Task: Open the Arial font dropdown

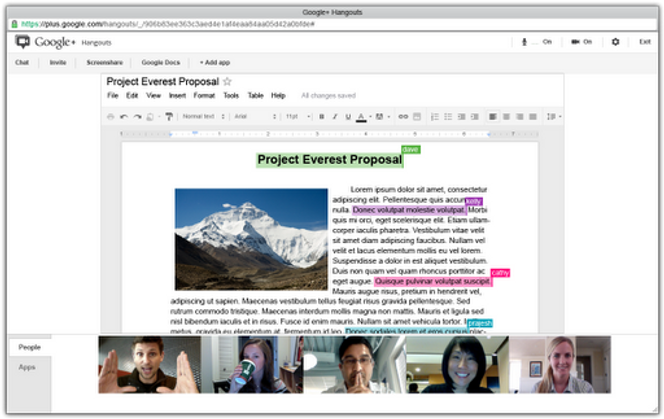Action: tap(255, 117)
